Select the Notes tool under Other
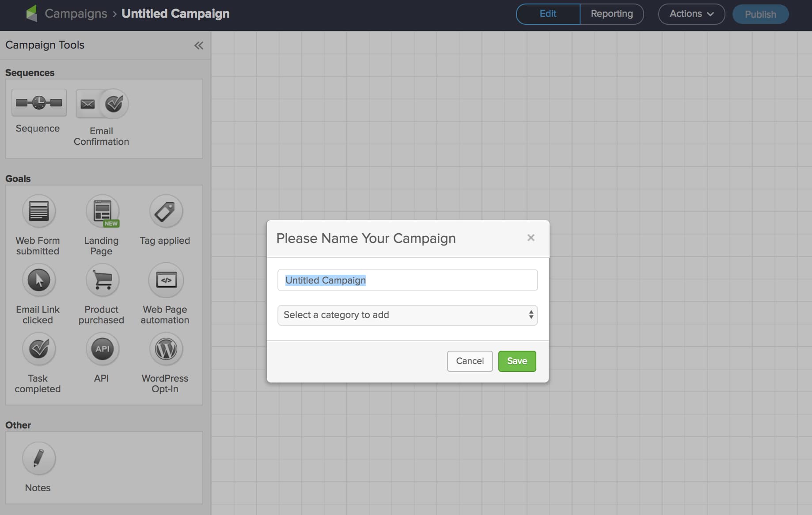The image size is (812, 515). tap(38, 459)
